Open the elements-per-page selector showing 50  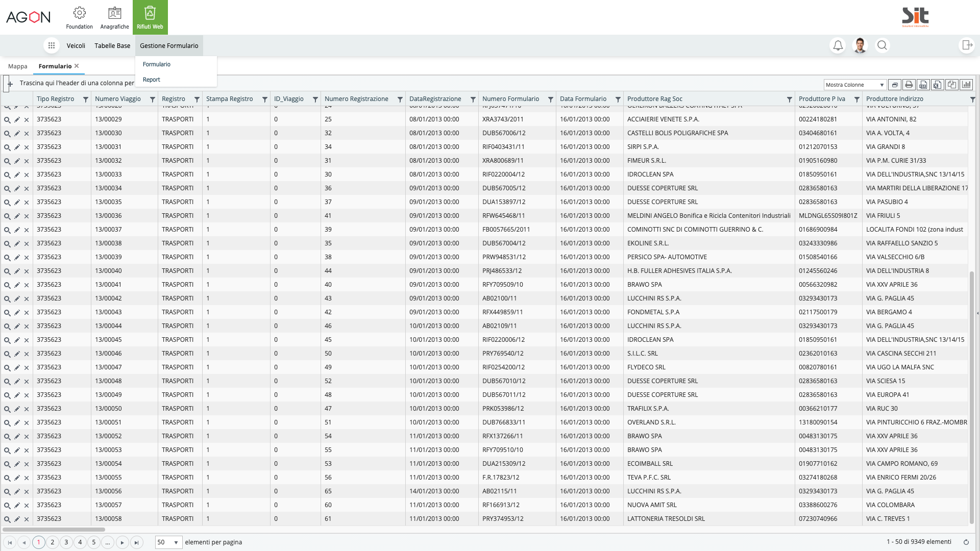[168, 542]
